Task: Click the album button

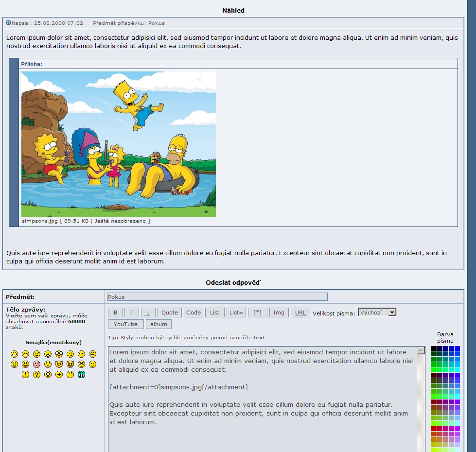Action: click(x=159, y=324)
